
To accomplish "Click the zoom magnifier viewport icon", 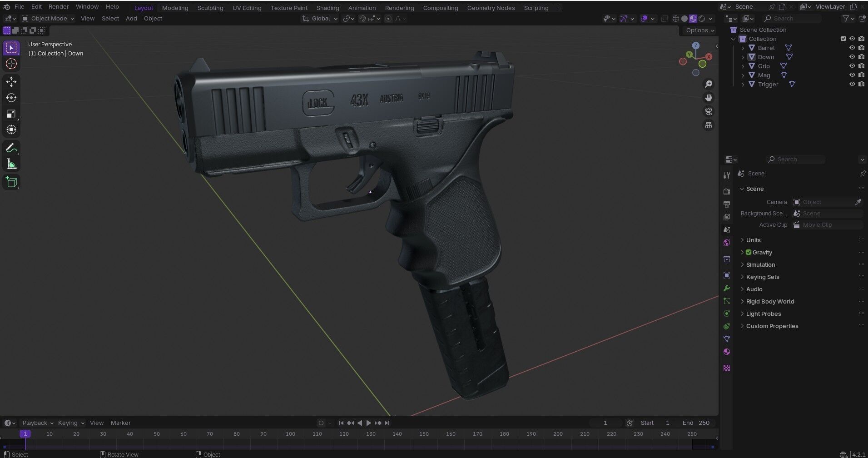I will (709, 84).
